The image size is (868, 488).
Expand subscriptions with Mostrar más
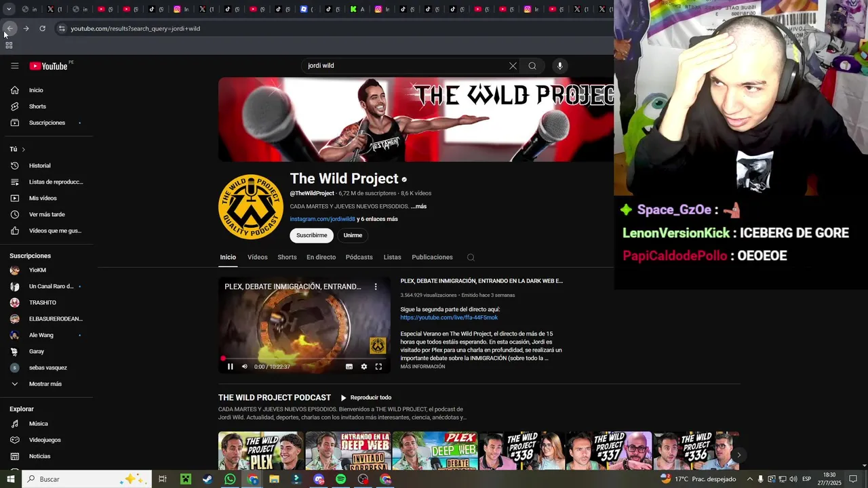click(x=47, y=384)
